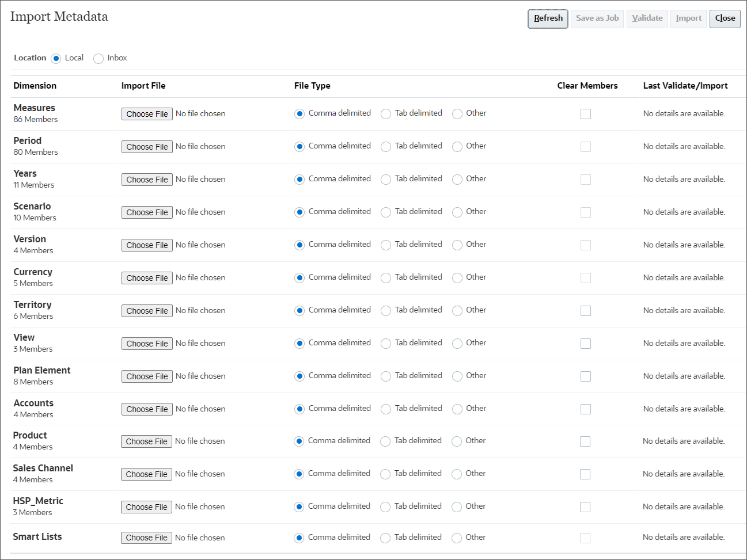Select Tab delimited for Sales Channel

385,474
